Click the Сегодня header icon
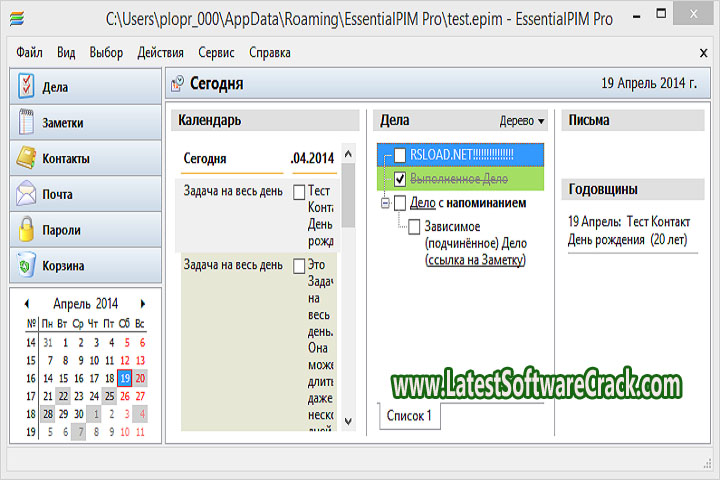The height and width of the screenshot is (480, 720). (178, 85)
